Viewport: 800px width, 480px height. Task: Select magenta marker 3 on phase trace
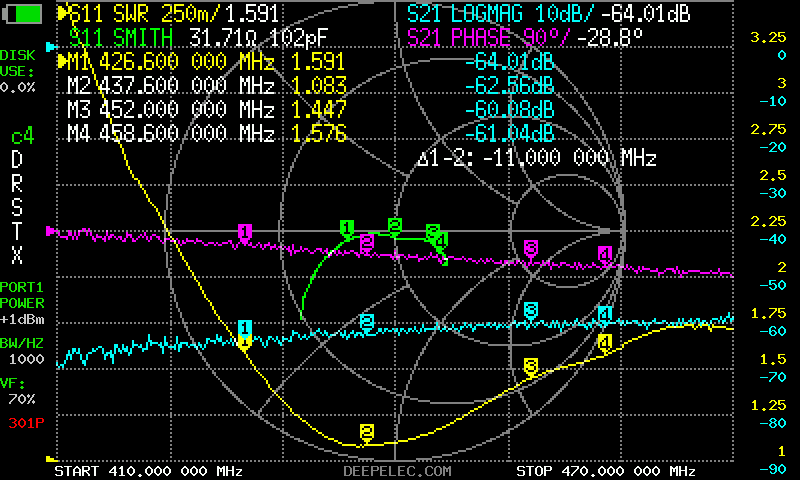click(x=531, y=249)
